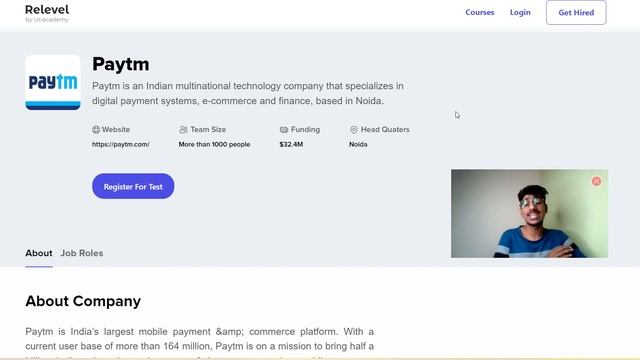The image size is (640, 360).
Task: Click the money icon beside Funding
Action: point(284,129)
